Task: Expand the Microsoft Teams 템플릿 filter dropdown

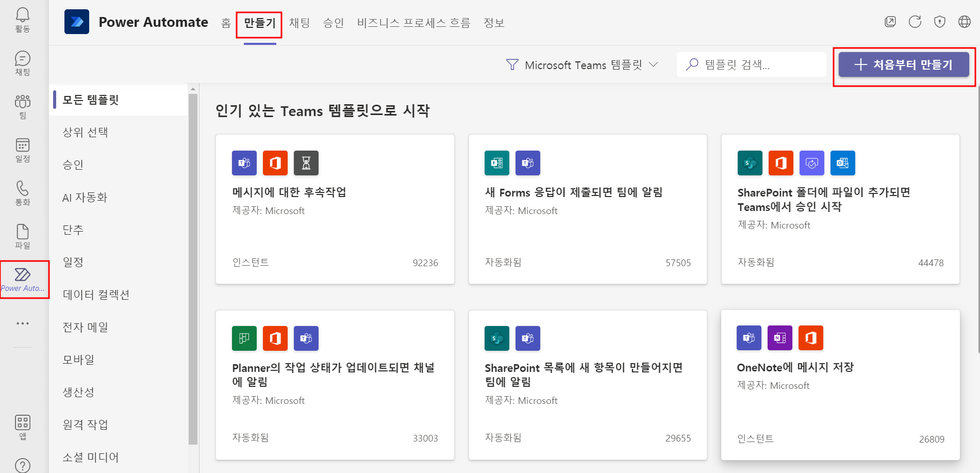Action: (x=583, y=64)
